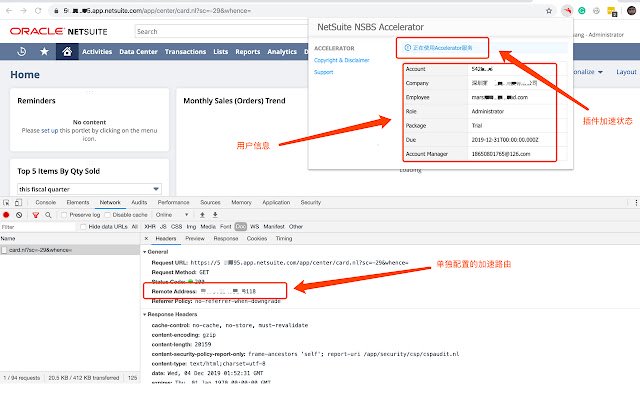
Task: Open the 'this fiscal quarter' dropdown
Action: click(x=89, y=189)
